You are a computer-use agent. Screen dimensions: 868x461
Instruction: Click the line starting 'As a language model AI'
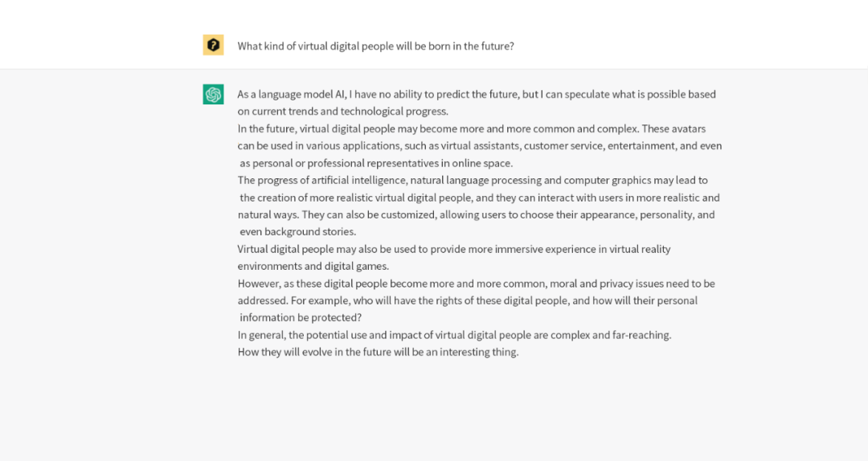[x=476, y=94]
